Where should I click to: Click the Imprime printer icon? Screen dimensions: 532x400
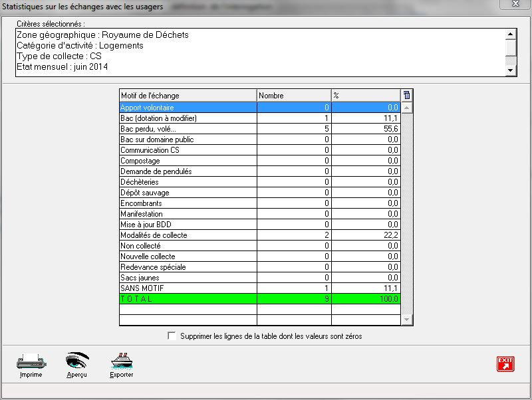pyautogui.click(x=31, y=362)
